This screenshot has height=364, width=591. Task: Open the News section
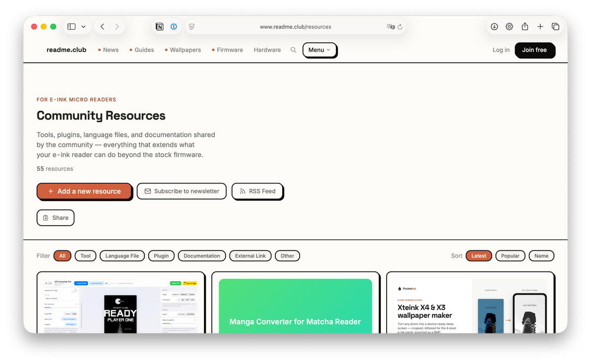click(108, 50)
